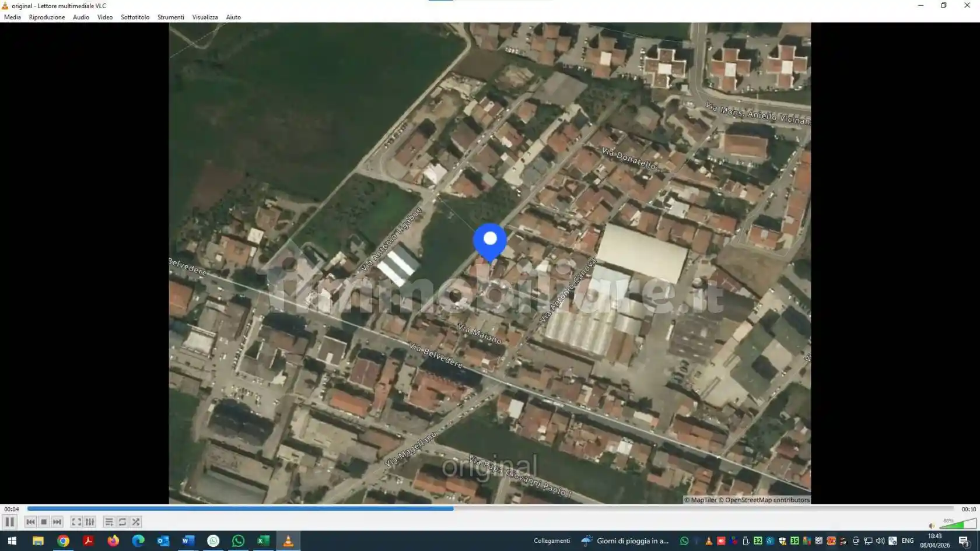This screenshot has height=551, width=980.
Task: Launch Excel from the taskbar
Action: (262, 541)
